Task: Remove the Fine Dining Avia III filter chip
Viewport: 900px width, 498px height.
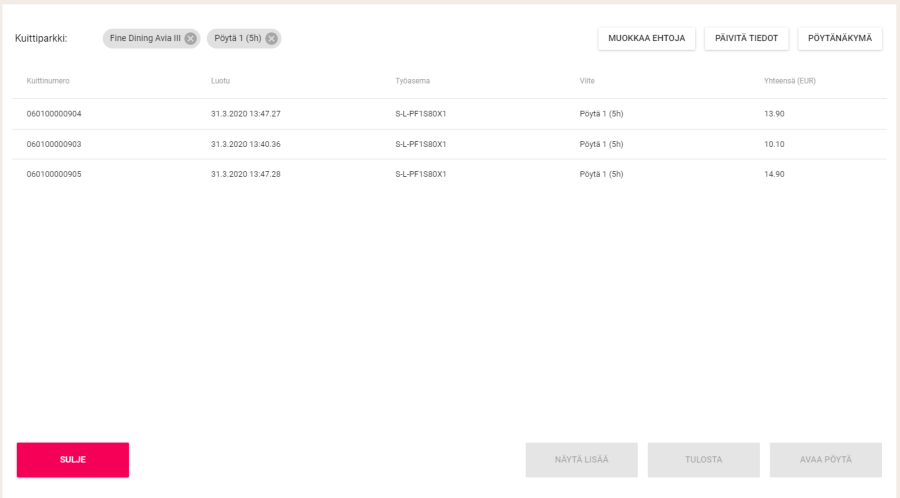Action: tap(190, 39)
